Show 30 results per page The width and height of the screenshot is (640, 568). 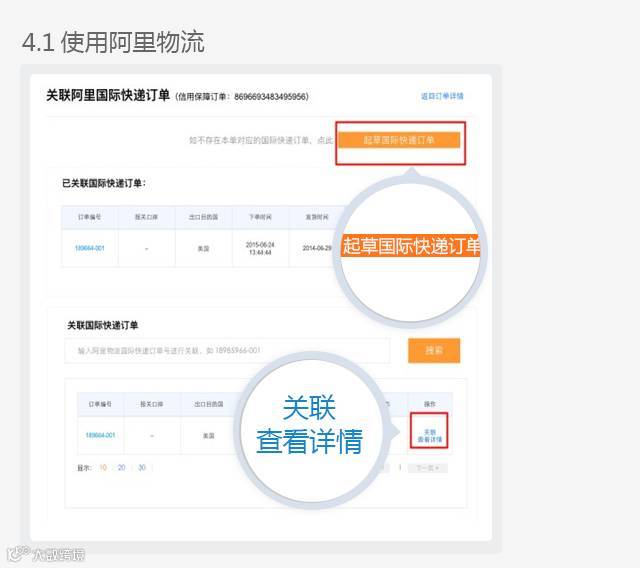[x=142, y=468]
